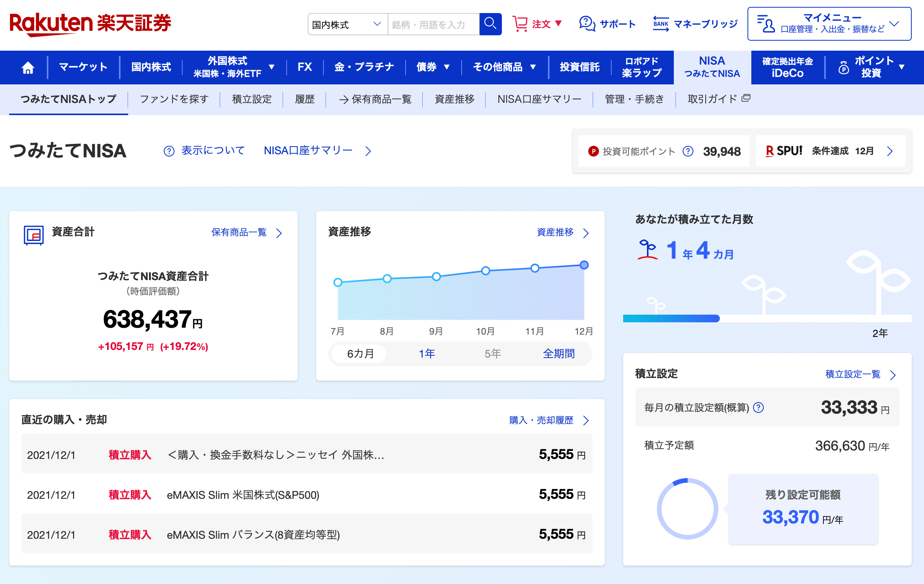This screenshot has height=584, width=924.
Task: Click the donut progress chart in 積立設定
Action: [x=687, y=508]
